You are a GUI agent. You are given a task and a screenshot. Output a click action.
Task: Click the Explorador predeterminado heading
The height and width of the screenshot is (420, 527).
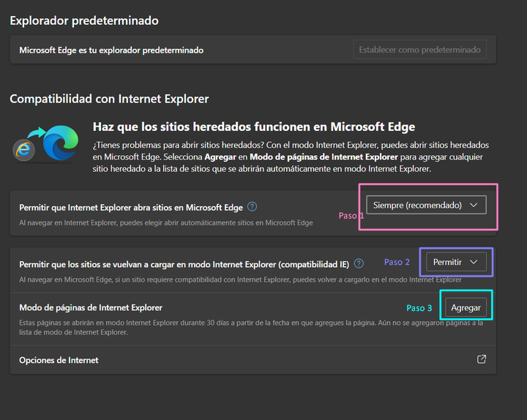[x=83, y=20]
